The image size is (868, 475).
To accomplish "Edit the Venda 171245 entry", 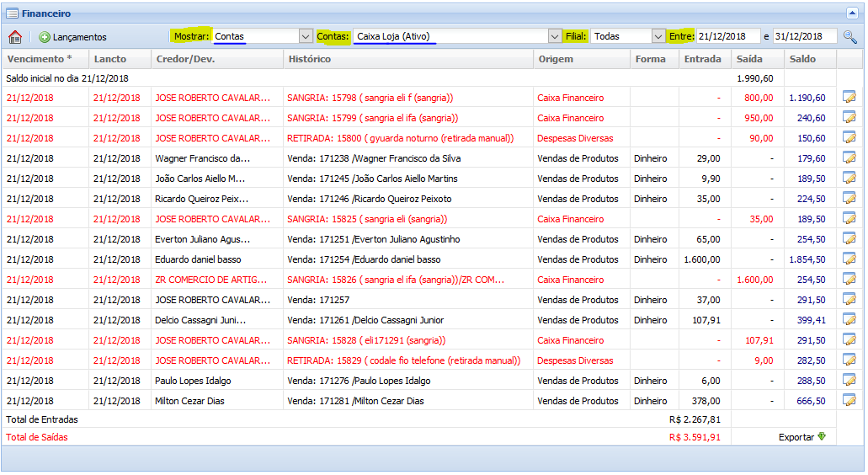I will (849, 178).
